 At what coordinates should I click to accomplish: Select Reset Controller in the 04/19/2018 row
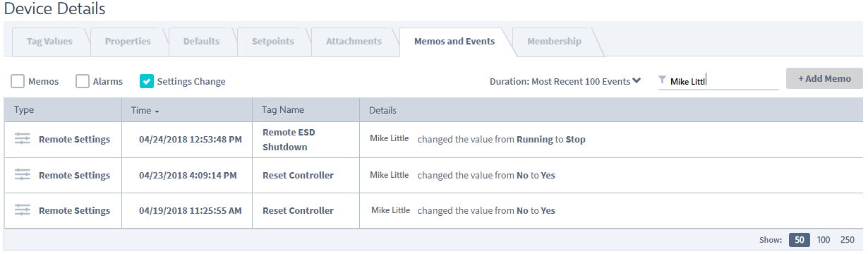[298, 210]
